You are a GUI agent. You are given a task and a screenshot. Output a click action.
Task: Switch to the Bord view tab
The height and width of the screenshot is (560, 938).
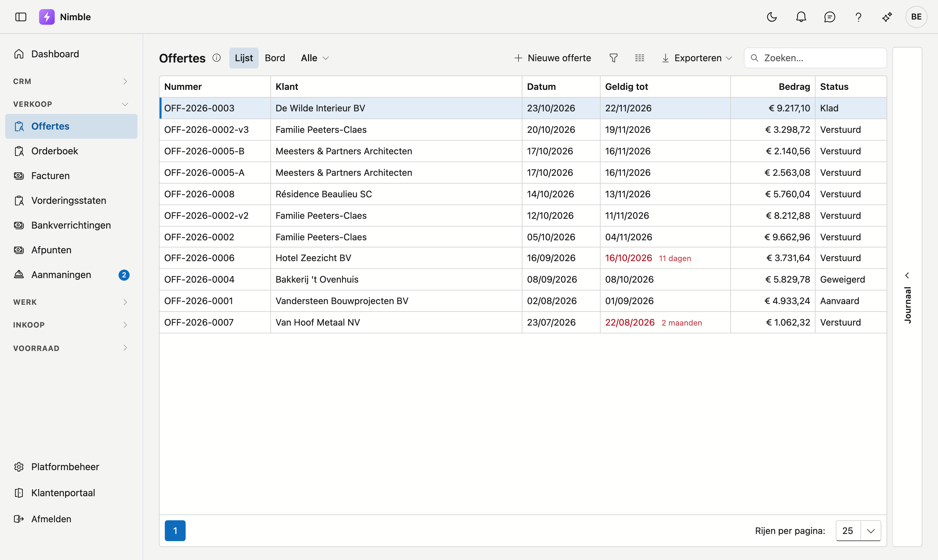point(275,58)
